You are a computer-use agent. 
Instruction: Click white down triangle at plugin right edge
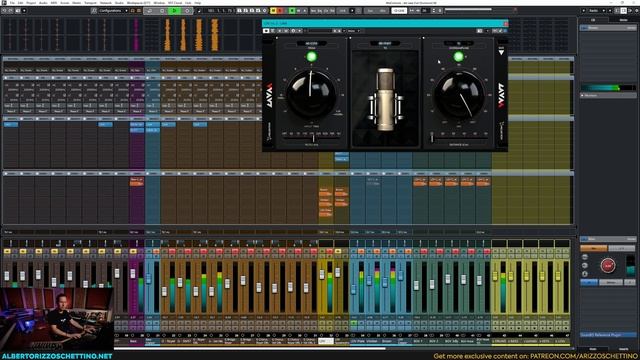point(501,53)
